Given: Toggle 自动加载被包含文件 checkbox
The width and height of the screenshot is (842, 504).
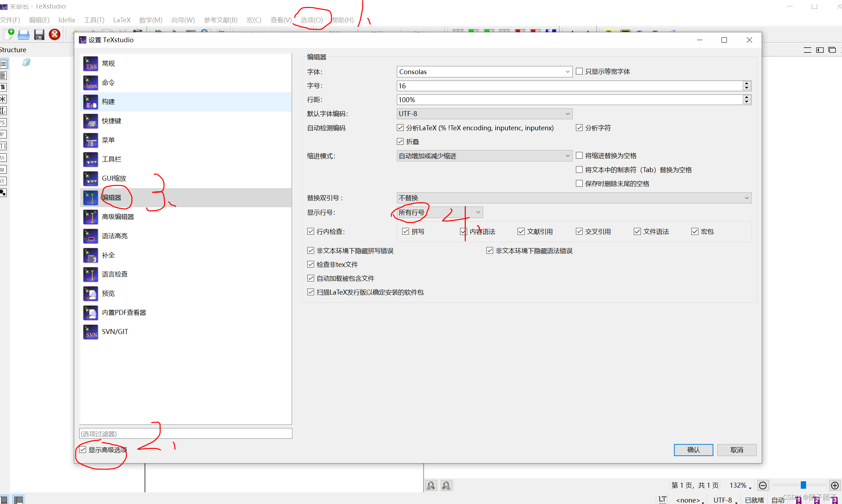Looking at the screenshot, I should pyautogui.click(x=311, y=278).
